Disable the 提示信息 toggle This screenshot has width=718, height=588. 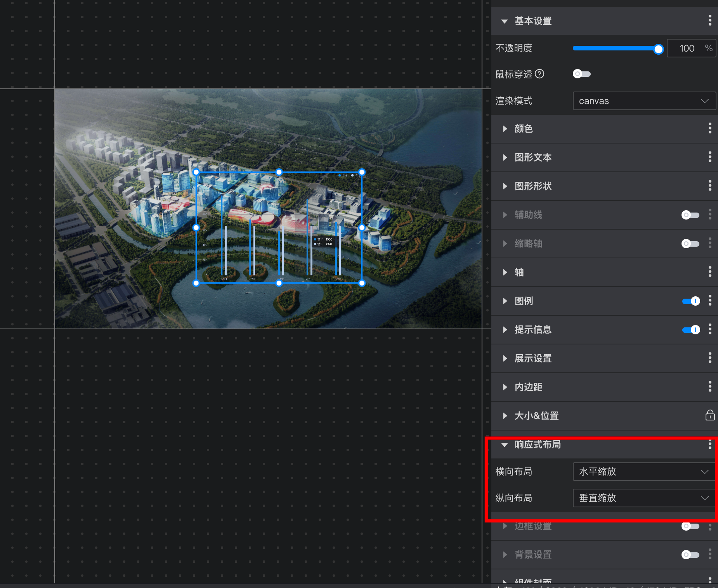point(691,330)
